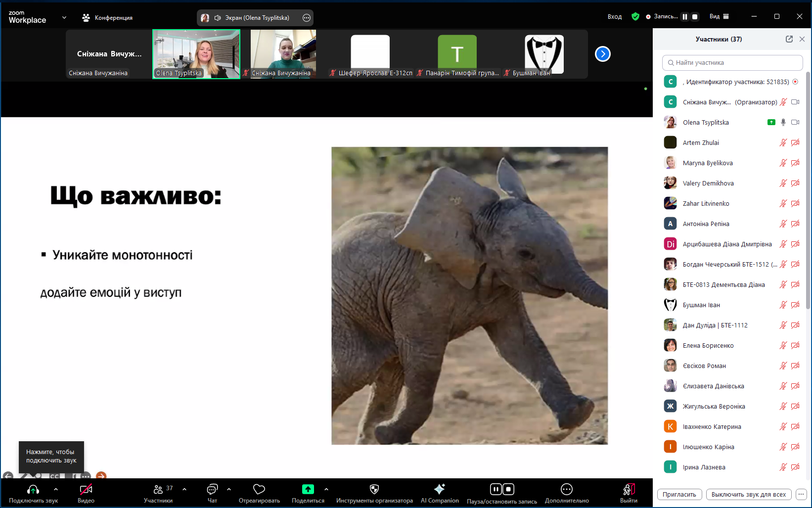Expand the Share options caret

(x=326, y=489)
